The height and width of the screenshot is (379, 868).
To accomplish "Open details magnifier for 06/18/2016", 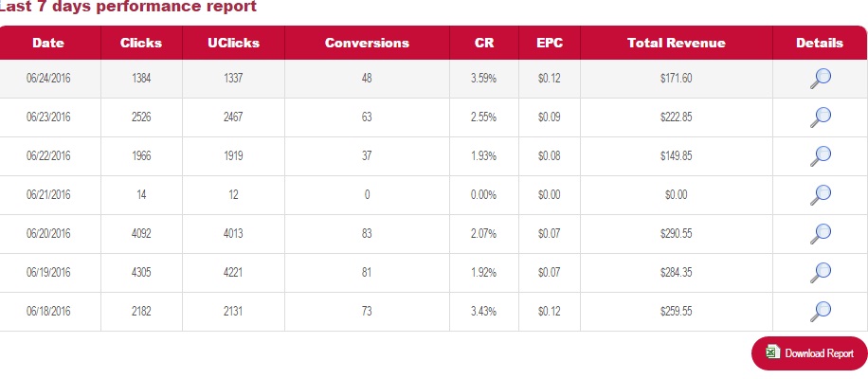I will coord(821,311).
